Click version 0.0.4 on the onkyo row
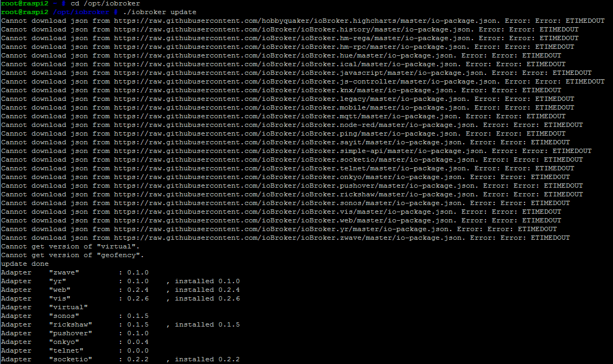Viewport: 613px width, 364px height. 137,342
